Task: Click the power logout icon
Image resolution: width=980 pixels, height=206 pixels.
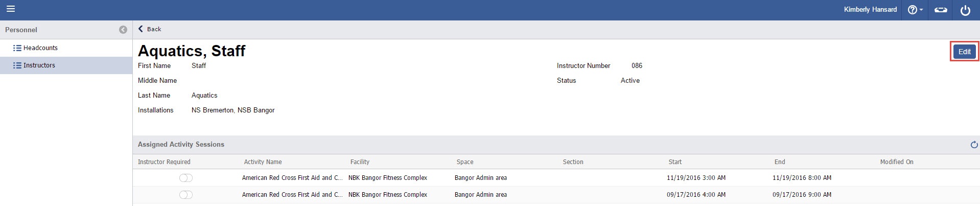Action: click(x=965, y=10)
